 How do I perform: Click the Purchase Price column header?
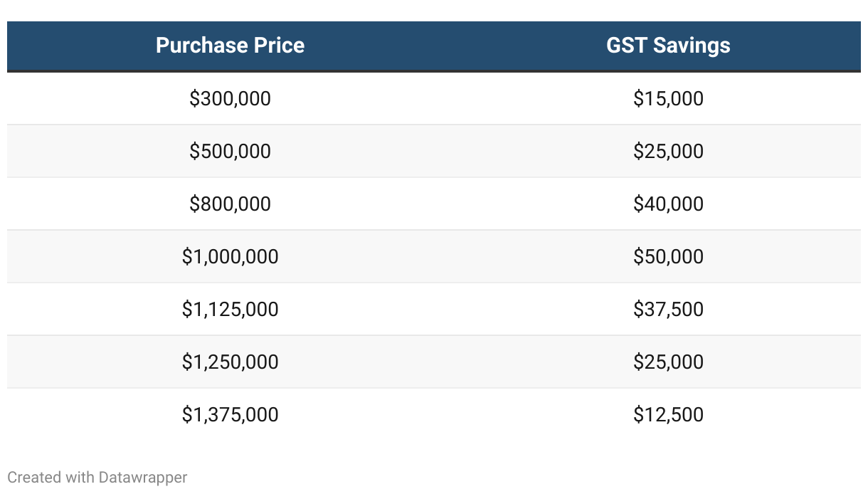point(230,46)
